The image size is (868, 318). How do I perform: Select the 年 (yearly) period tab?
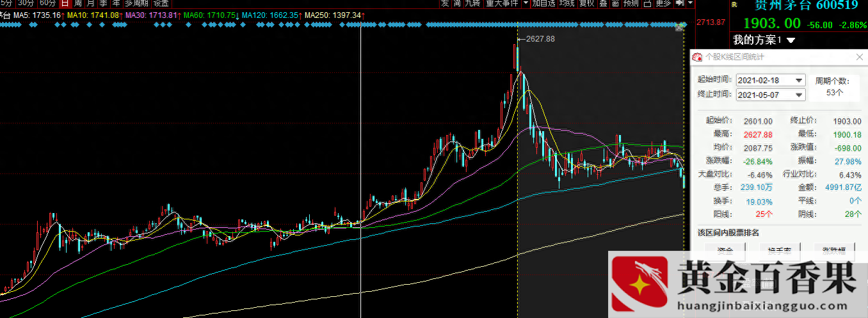click(116, 3)
